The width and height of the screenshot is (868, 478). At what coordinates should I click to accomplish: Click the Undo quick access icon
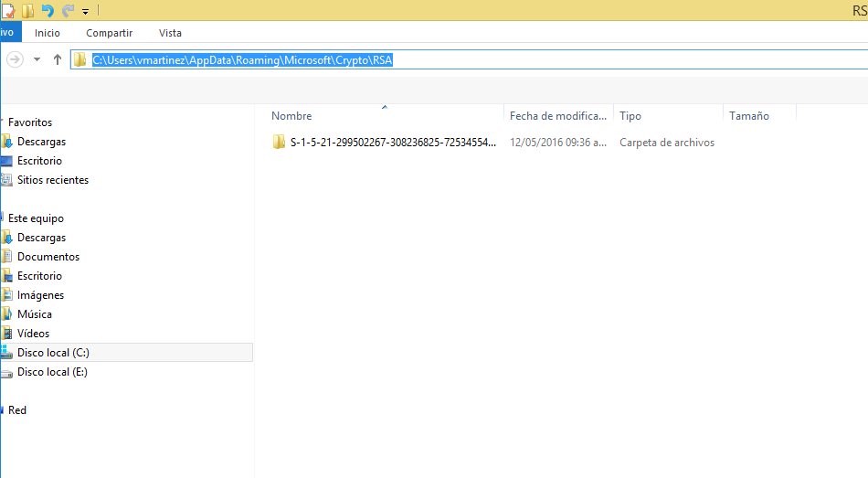(x=48, y=11)
